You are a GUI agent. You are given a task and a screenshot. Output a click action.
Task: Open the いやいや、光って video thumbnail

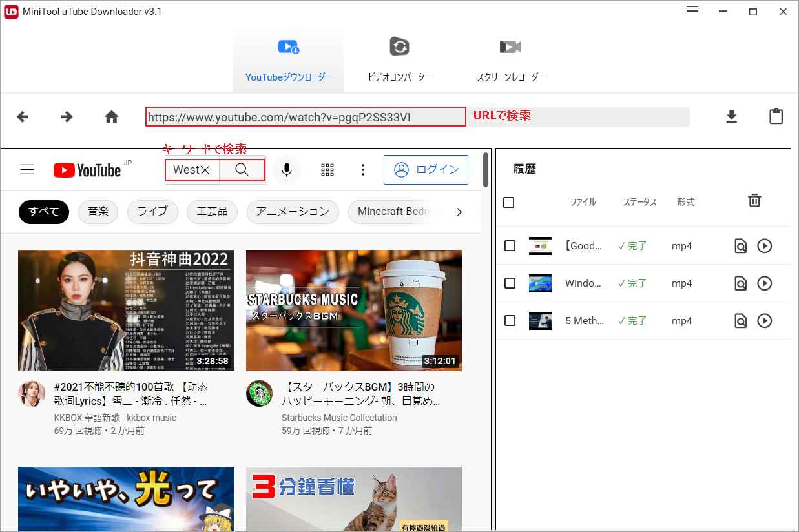click(x=126, y=499)
